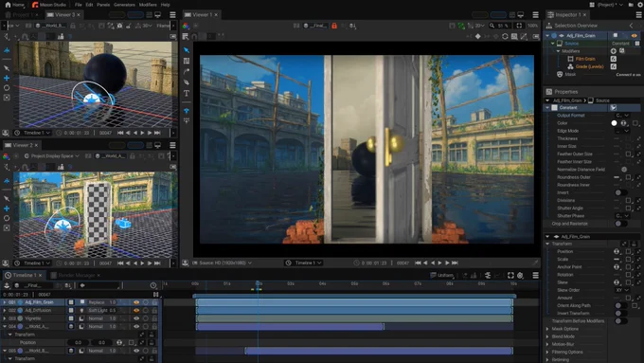The height and width of the screenshot is (363, 644).
Task: Select the add point tool in Viewer 3
Action: tap(7, 78)
